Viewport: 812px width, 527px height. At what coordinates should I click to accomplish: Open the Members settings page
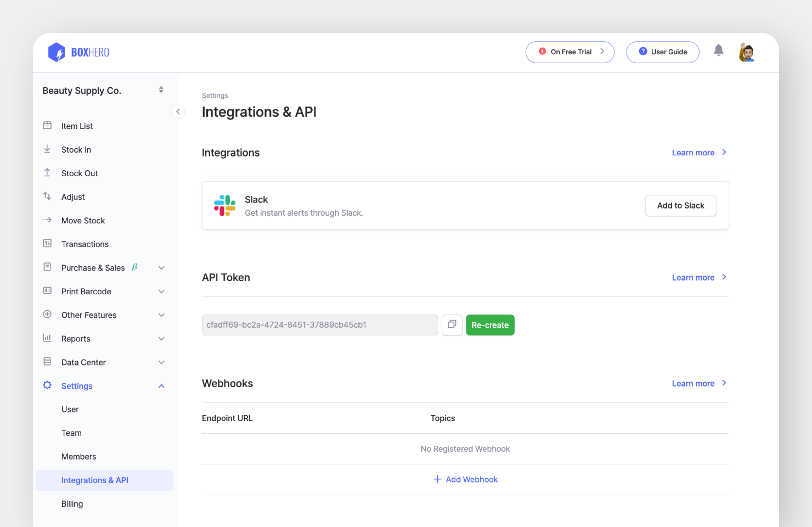point(79,457)
